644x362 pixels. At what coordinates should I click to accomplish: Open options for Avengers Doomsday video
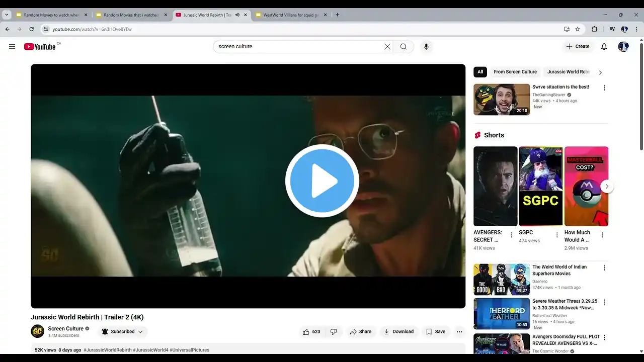point(604,337)
